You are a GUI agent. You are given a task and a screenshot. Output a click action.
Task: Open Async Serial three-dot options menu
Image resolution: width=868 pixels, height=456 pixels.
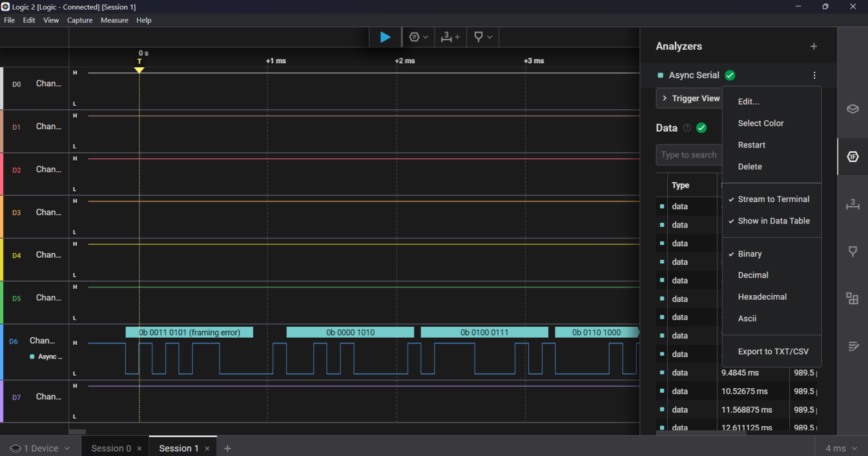[814, 76]
